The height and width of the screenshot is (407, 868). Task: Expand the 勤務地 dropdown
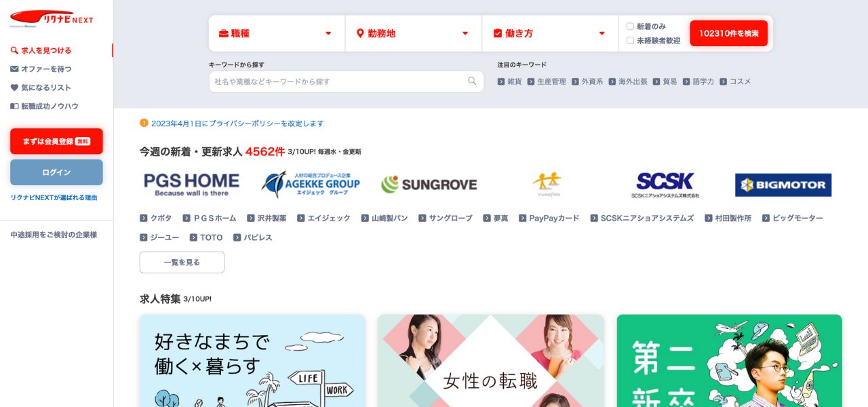coord(414,33)
